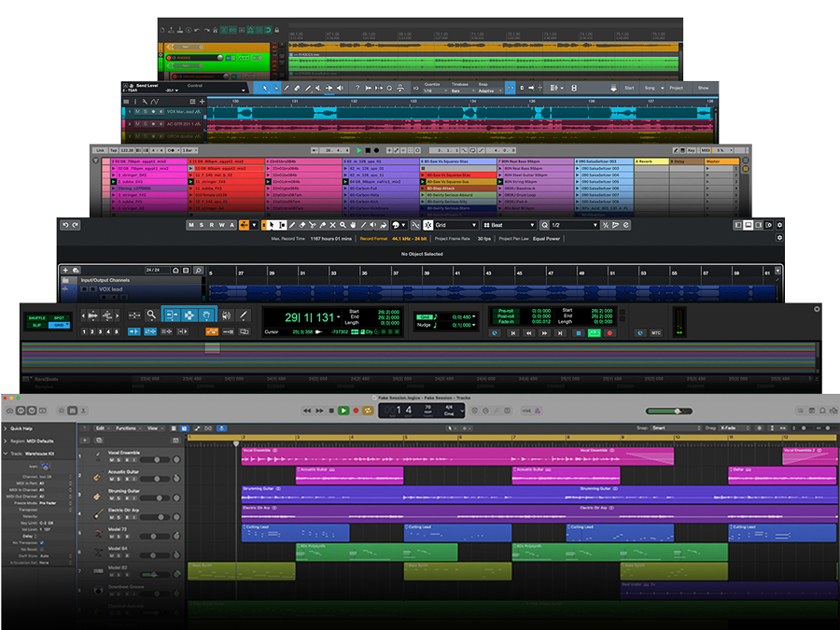
Task: Open the X-Fade drag mode dropdown
Action: click(x=733, y=428)
